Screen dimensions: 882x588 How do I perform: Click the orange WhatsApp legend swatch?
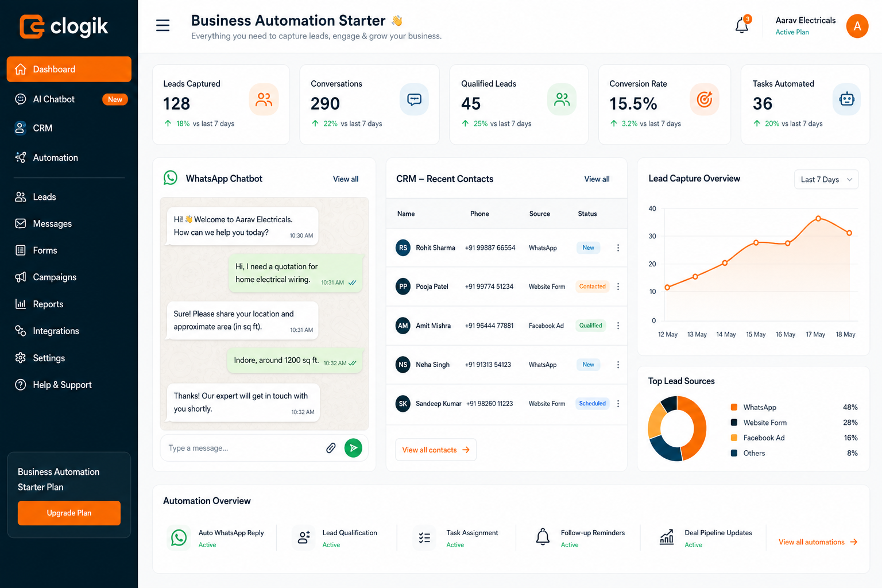[x=734, y=407]
